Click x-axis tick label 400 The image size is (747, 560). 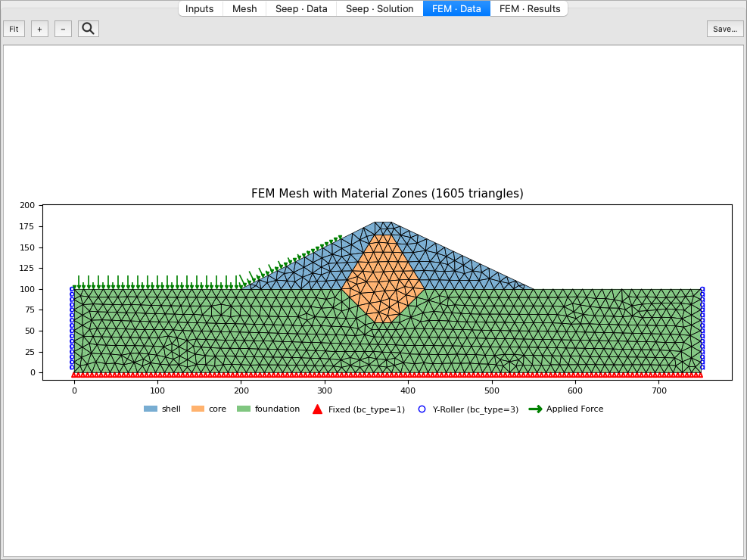[408, 390]
